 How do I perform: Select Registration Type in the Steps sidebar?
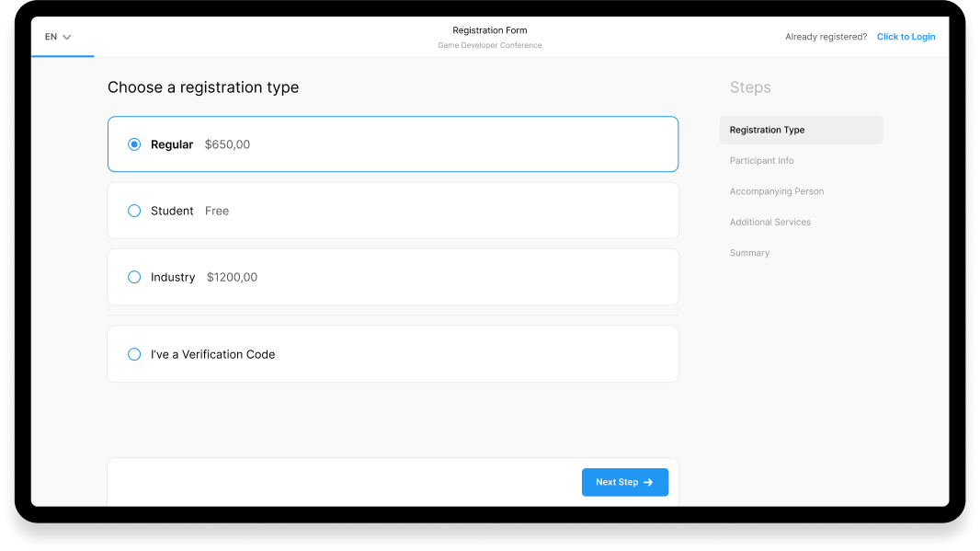click(x=767, y=130)
